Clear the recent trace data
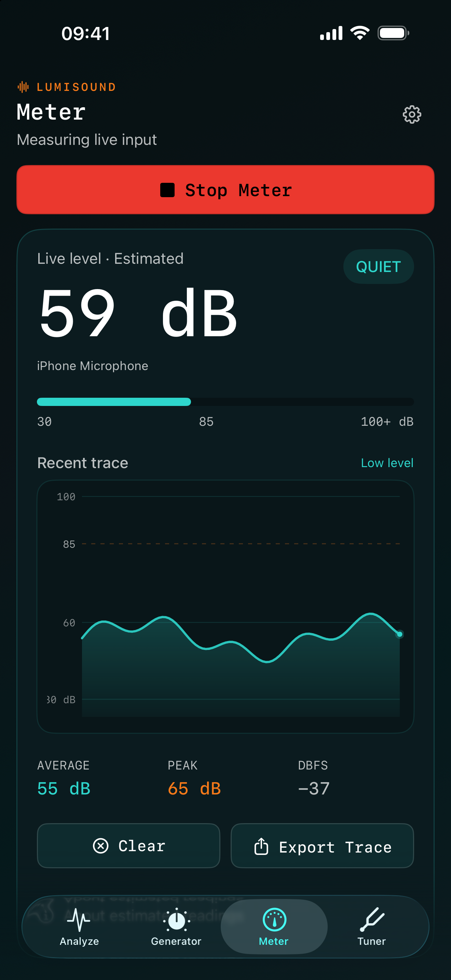This screenshot has width=451, height=980. tap(128, 846)
